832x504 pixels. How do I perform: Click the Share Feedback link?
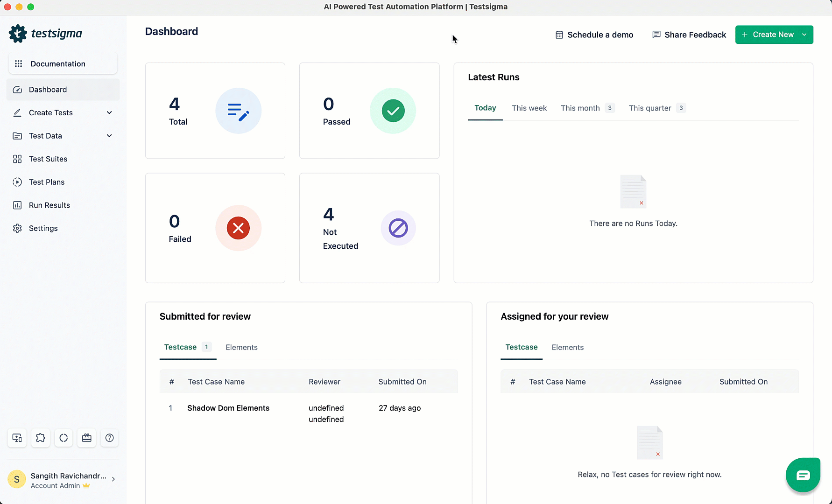tap(689, 35)
